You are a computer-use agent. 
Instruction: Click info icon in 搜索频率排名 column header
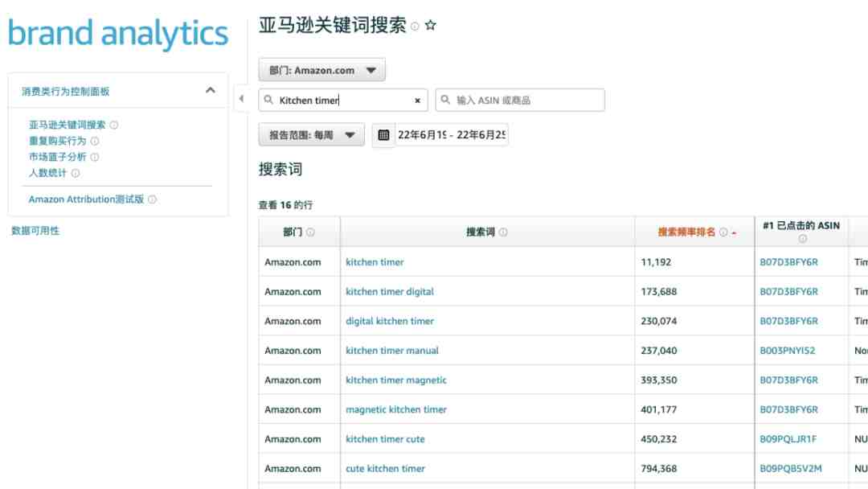[723, 232]
